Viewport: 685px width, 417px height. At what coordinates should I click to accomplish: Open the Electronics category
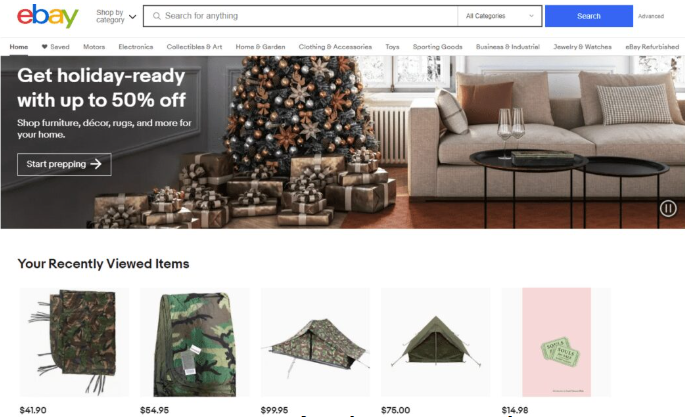coord(136,47)
